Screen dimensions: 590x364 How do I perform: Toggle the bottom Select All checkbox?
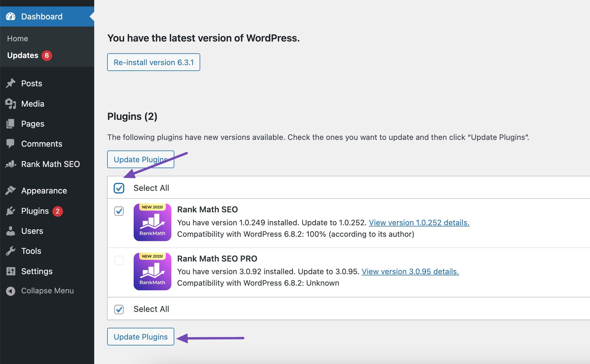[119, 310]
